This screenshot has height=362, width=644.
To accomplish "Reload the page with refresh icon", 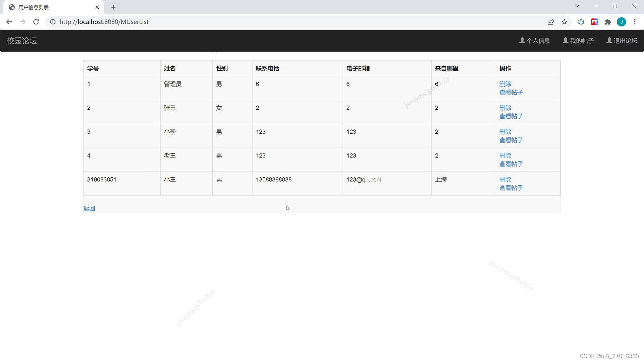I will pyautogui.click(x=36, y=22).
